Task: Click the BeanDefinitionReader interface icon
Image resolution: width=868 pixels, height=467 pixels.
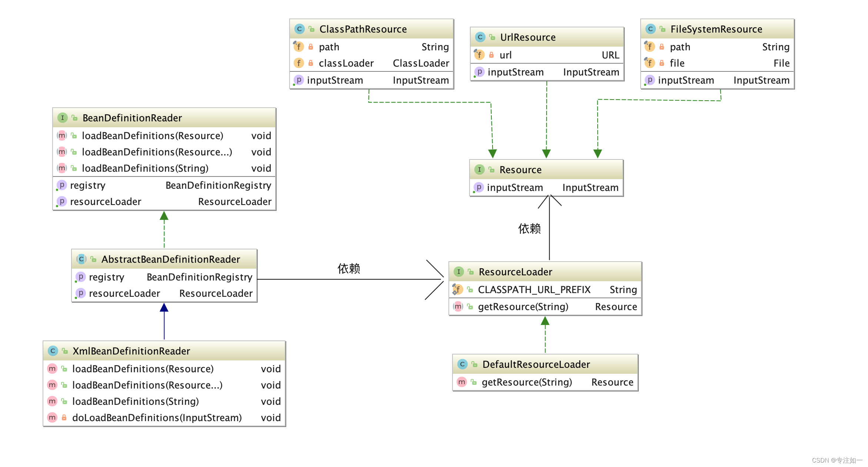Action: [62, 118]
